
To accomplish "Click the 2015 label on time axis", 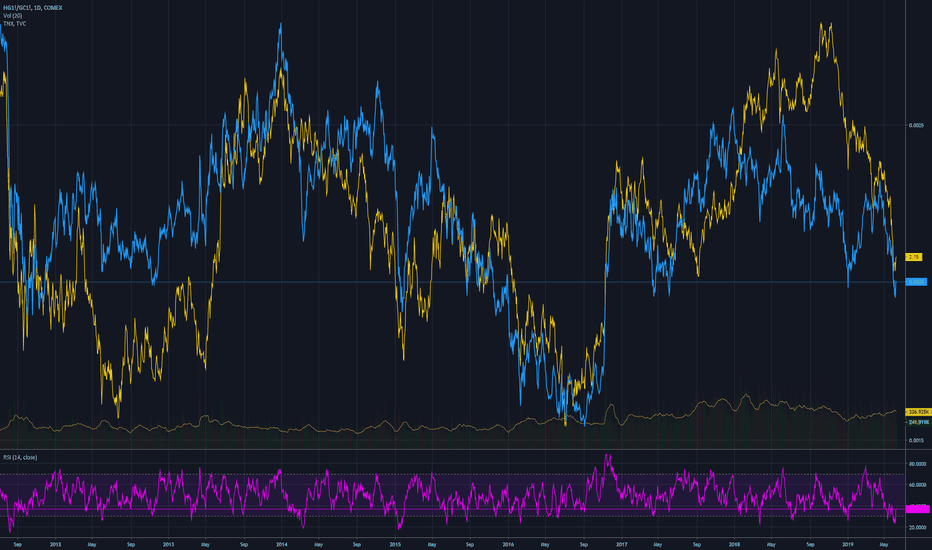I will (395, 544).
